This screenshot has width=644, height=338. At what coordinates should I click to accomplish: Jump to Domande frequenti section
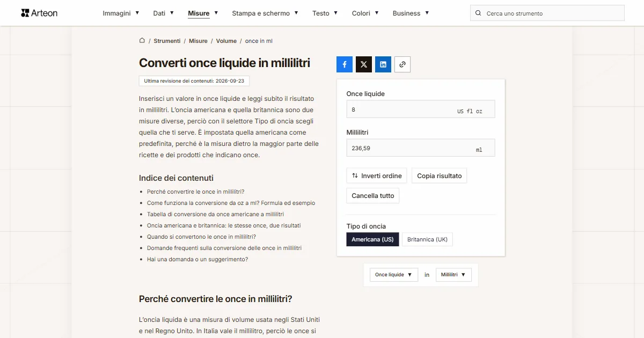click(x=224, y=248)
